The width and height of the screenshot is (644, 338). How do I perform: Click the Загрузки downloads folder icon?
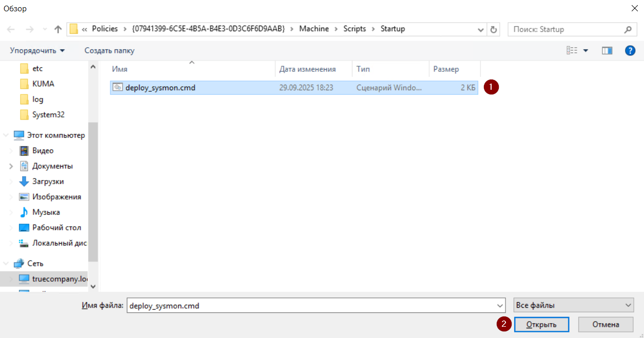[x=24, y=182]
